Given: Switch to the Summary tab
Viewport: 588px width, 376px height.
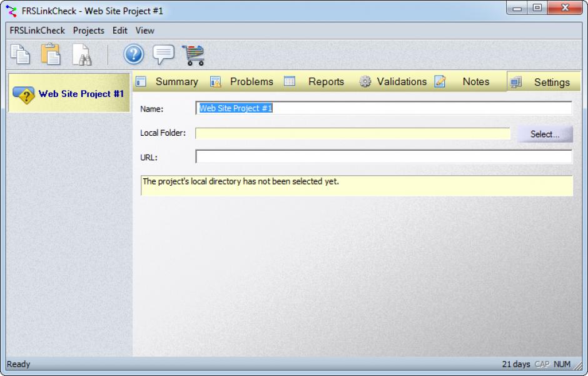Looking at the screenshot, I should click(x=169, y=81).
